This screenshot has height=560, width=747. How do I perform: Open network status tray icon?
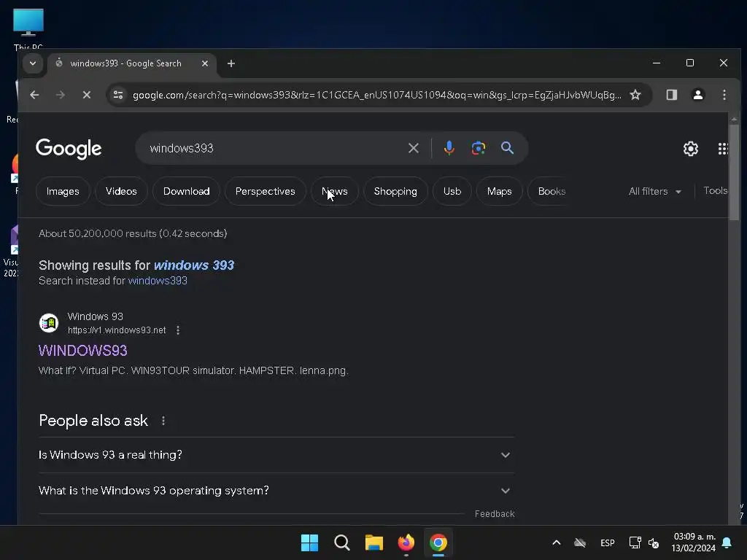(635, 542)
